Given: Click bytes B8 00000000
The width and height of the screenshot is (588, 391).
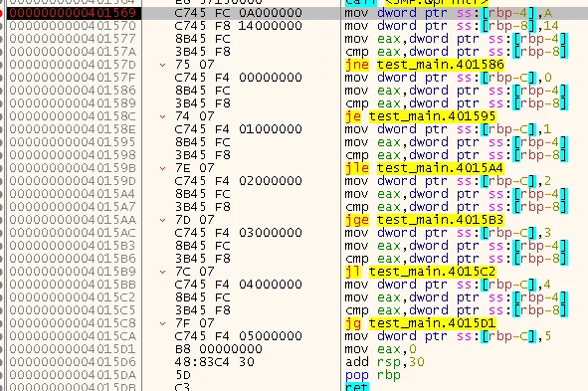Looking at the screenshot, I should [218, 349].
